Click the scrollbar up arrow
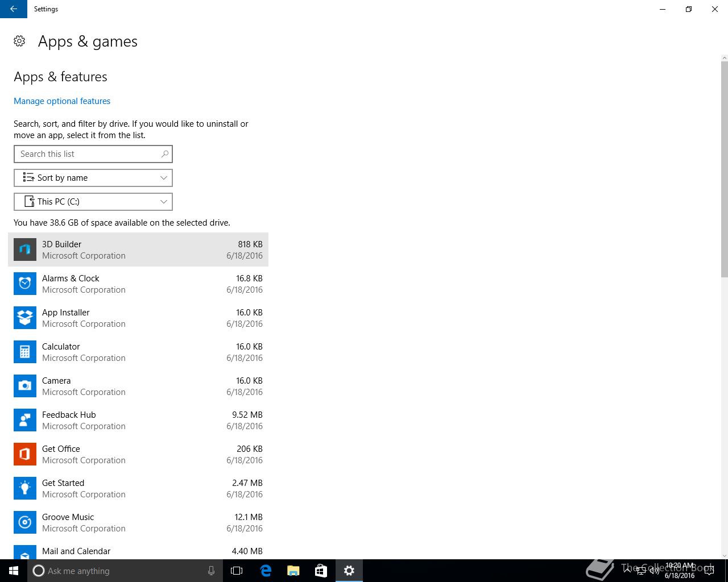This screenshot has width=728, height=582. 724,58
